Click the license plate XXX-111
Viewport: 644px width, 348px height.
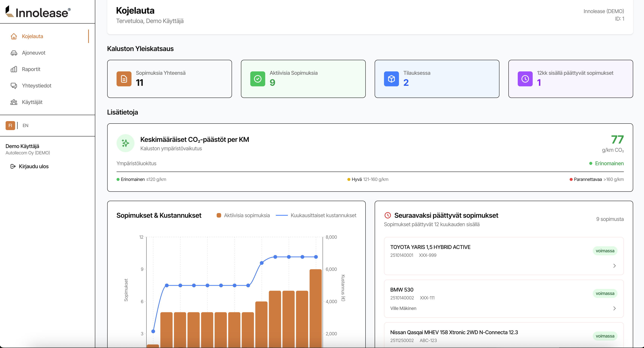427,298
